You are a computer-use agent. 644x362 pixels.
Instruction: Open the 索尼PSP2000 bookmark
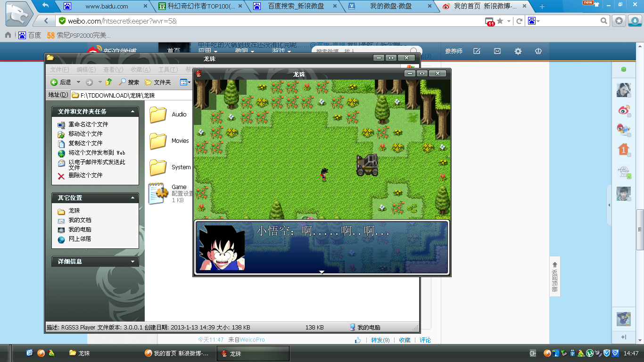click(79, 35)
